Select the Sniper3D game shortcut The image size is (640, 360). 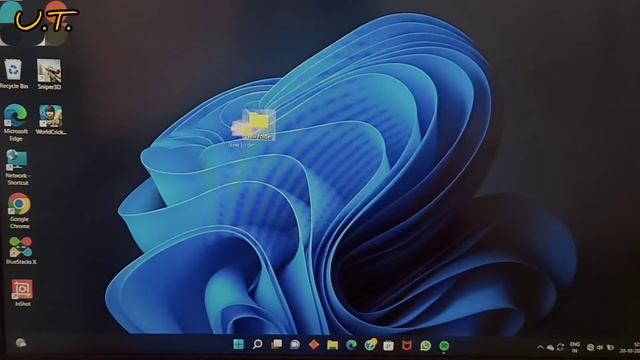tap(49, 74)
